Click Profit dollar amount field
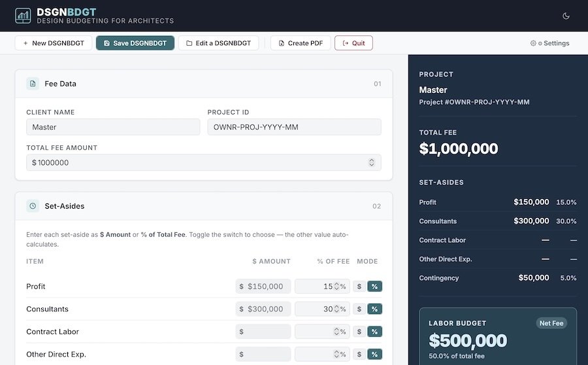588x365 pixels. tap(263, 287)
